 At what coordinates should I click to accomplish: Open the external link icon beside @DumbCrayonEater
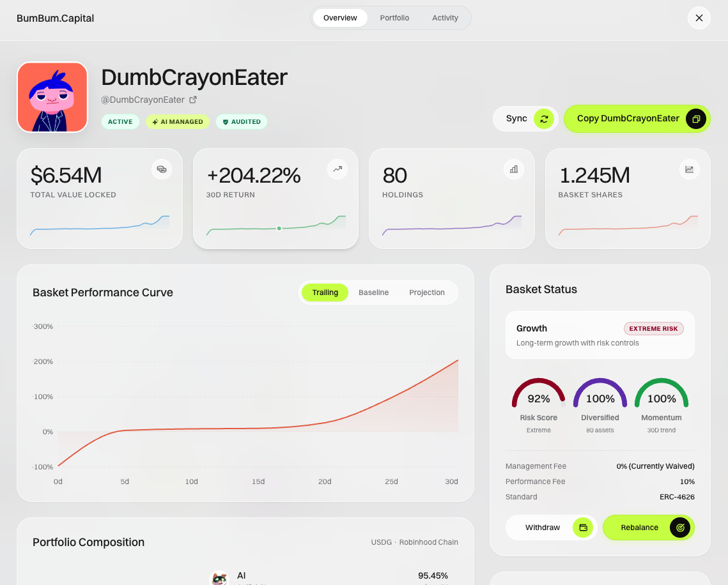click(193, 100)
